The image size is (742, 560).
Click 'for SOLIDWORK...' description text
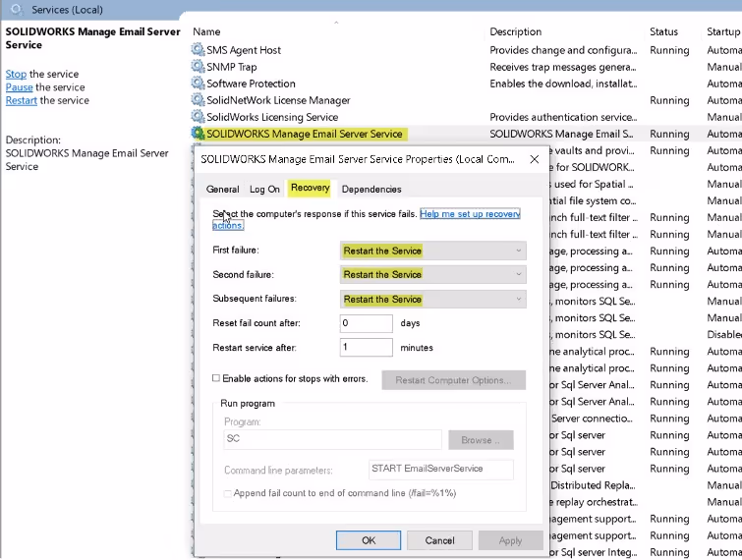pos(596,167)
